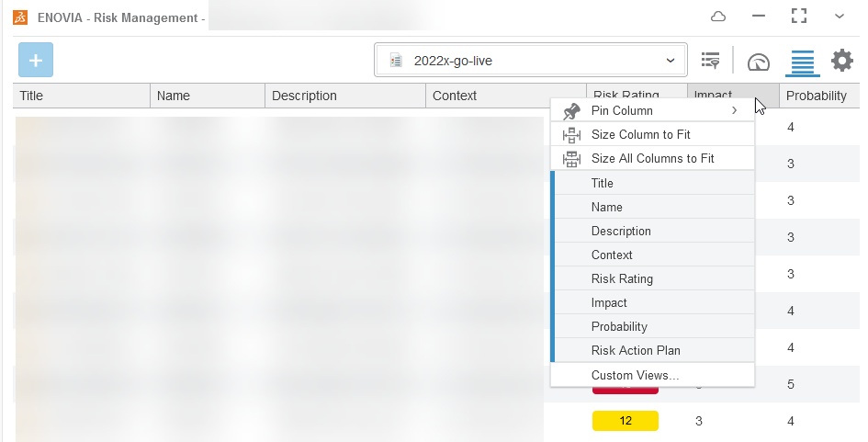Toggle Title column visibility in menu
Viewport: 868px width, 442px height.
pos(653,183)
